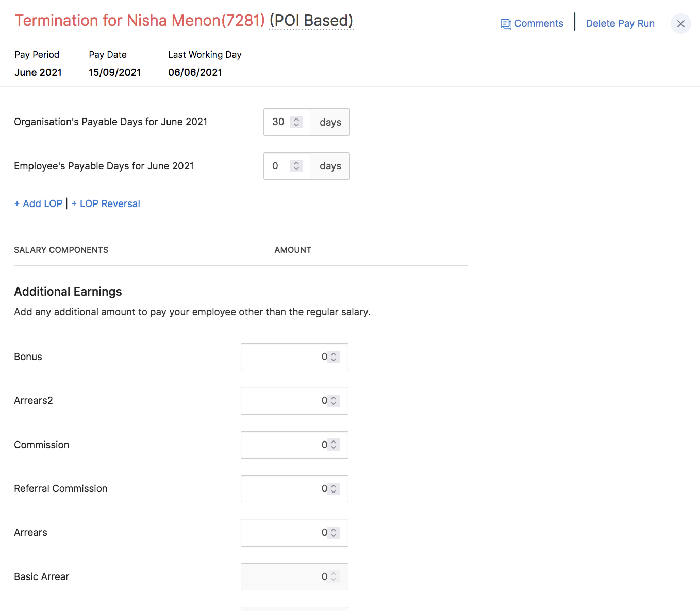Increase Organisation's Payable Days with the up stepper

coord(296,118)
